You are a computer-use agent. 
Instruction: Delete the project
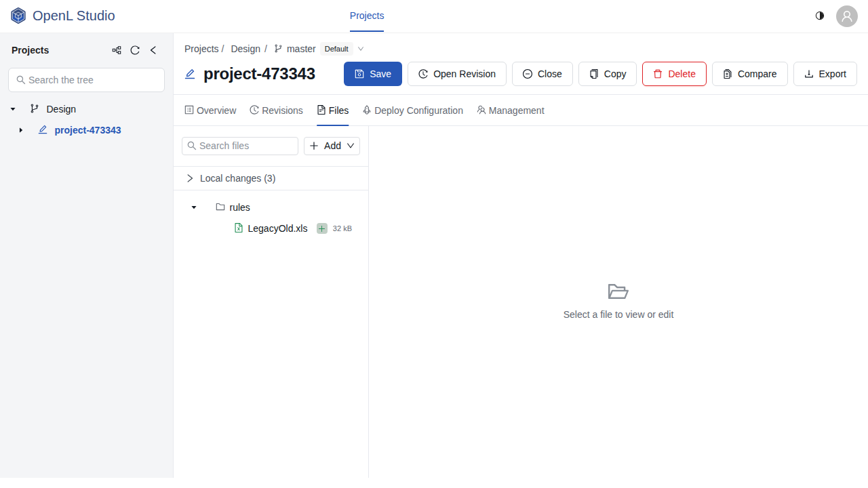[x=674, y=74]
